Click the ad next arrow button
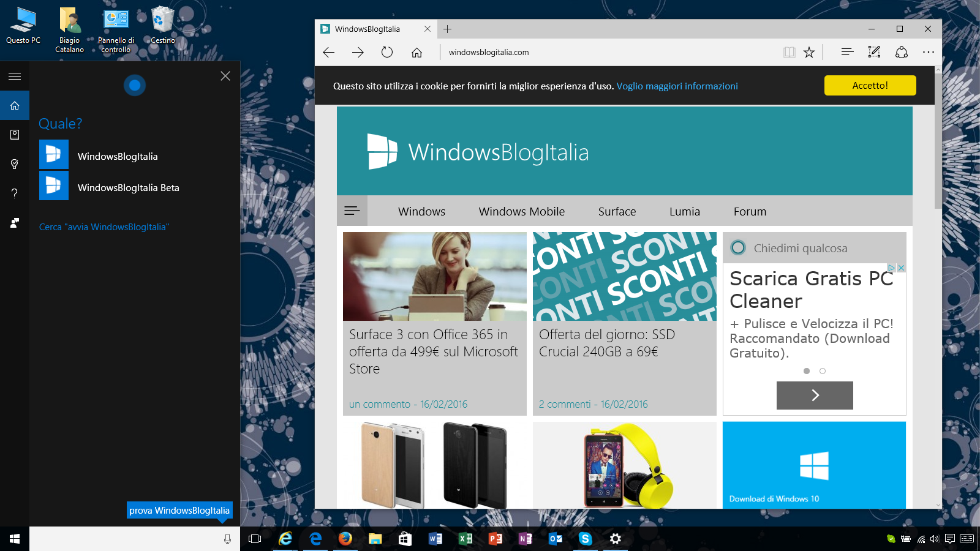Viewport: 980px width, 551px height. coord(815,395)
